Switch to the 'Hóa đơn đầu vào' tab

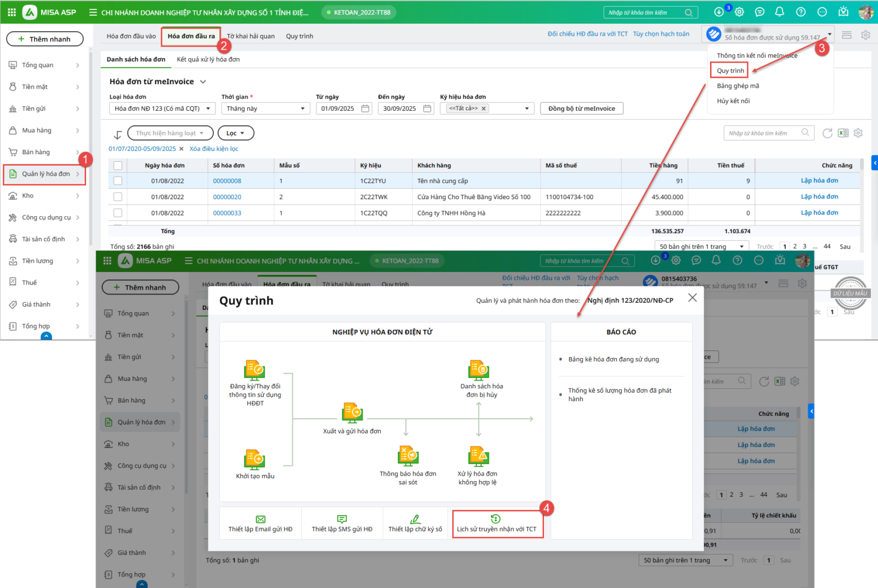tap(131, 36)
